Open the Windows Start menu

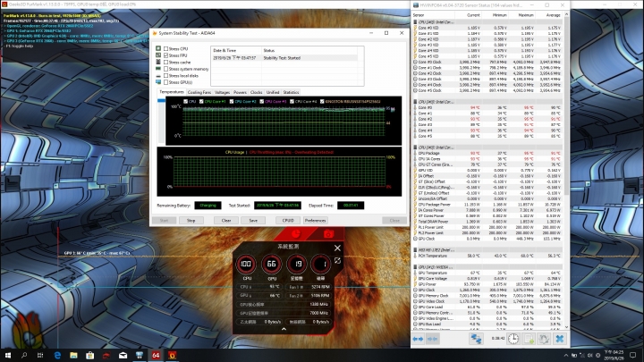(8, 355)
